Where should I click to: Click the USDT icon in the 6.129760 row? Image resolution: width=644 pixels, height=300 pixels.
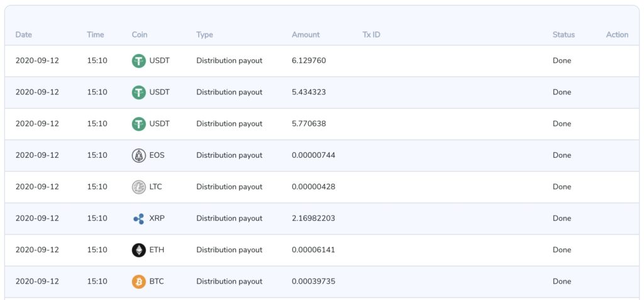(x=138, y=61)
